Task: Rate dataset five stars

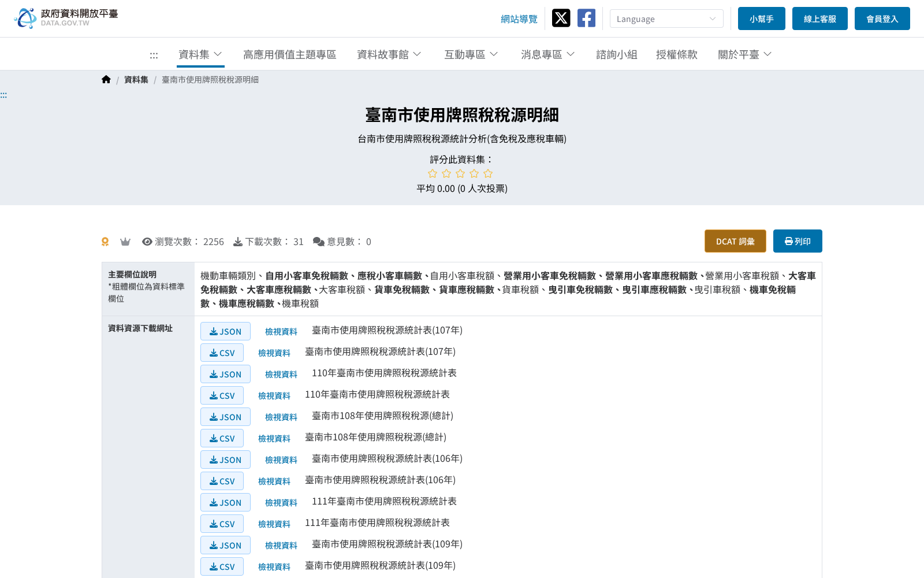Action: 488,173
